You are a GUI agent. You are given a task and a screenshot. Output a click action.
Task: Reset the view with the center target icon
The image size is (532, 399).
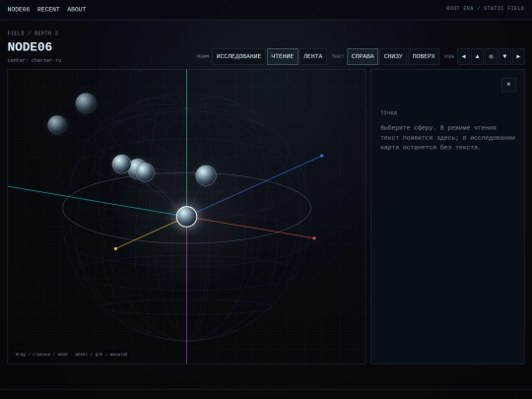pyautogui.click(x=491, y=57)
